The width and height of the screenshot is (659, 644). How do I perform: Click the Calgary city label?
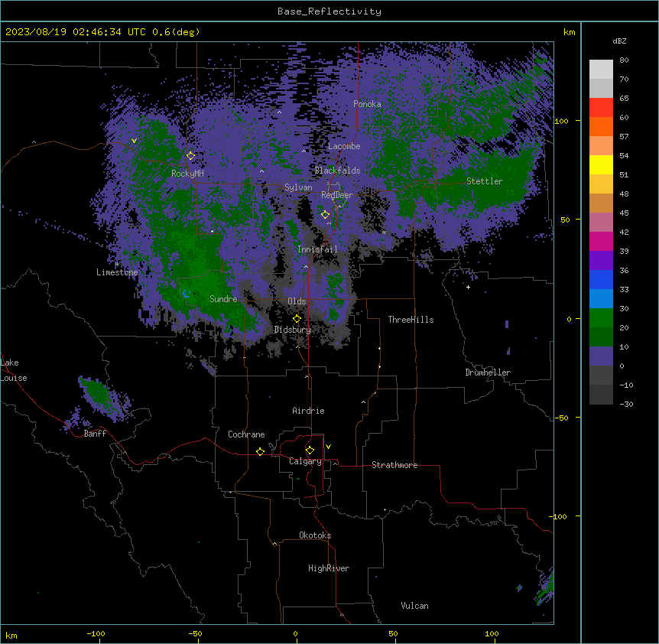point(305,461)
